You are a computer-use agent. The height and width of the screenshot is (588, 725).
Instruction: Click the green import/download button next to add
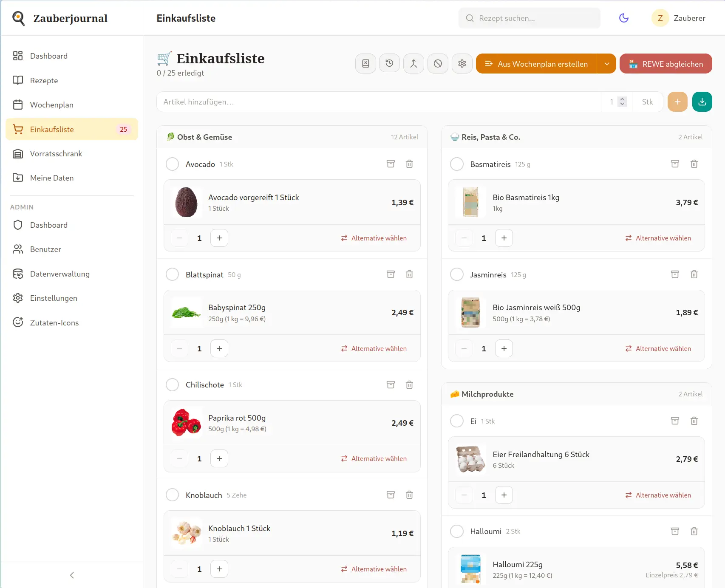(702, 102)
